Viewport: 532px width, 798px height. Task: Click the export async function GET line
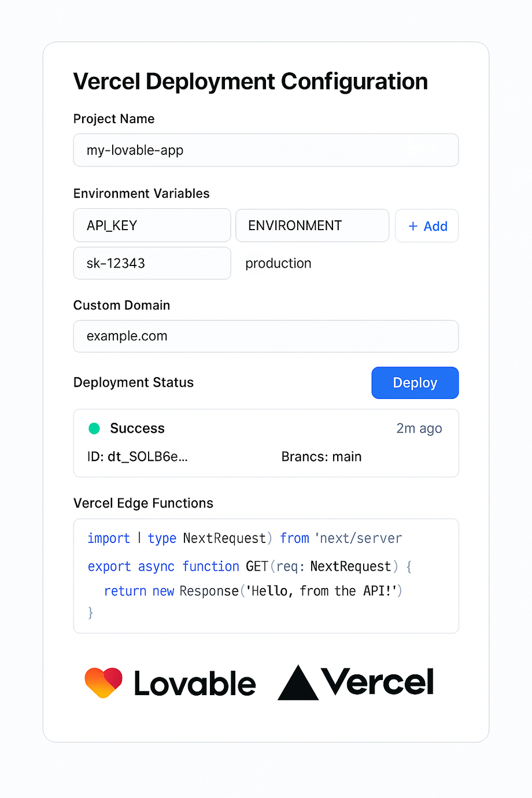249,567
